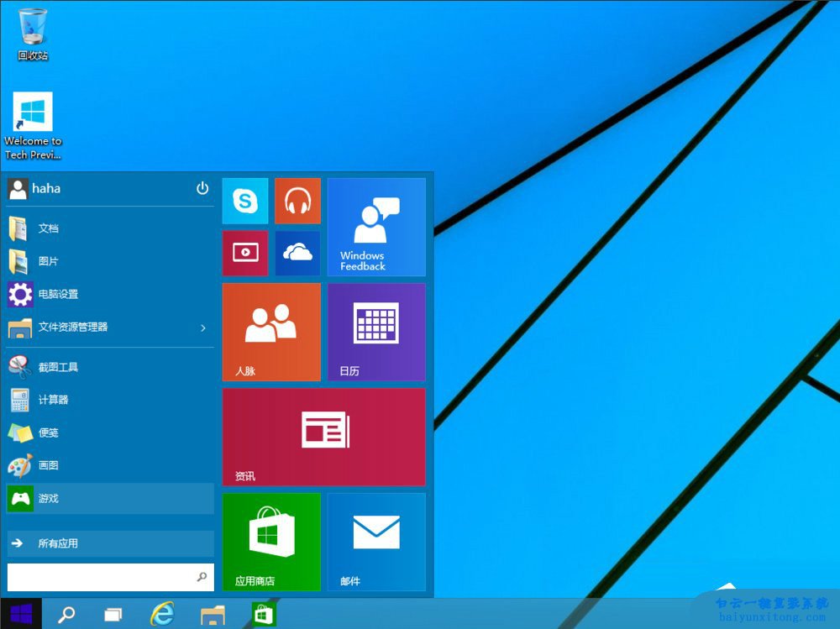Open the 应用商店 (Store) tile

[271, 542]
